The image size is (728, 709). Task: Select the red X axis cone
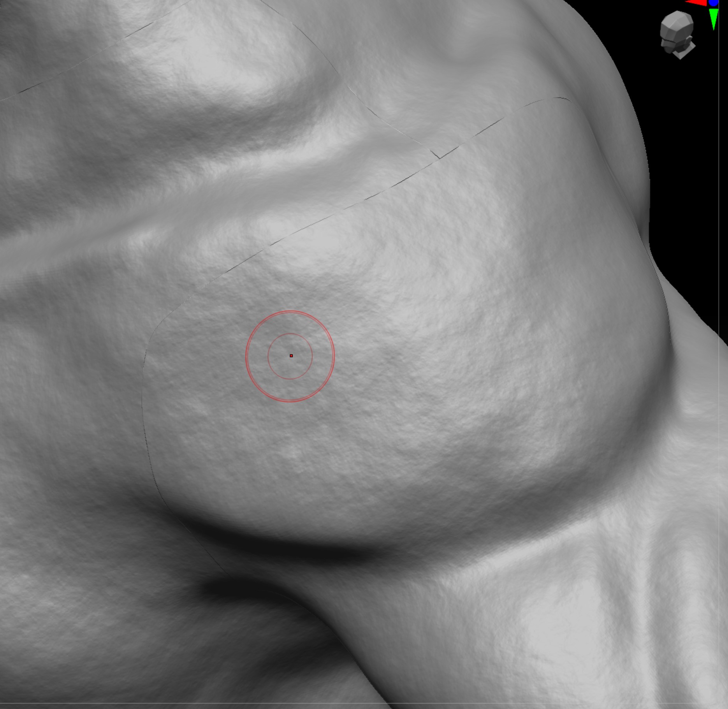pyautogui.click(x=696, y=3)
